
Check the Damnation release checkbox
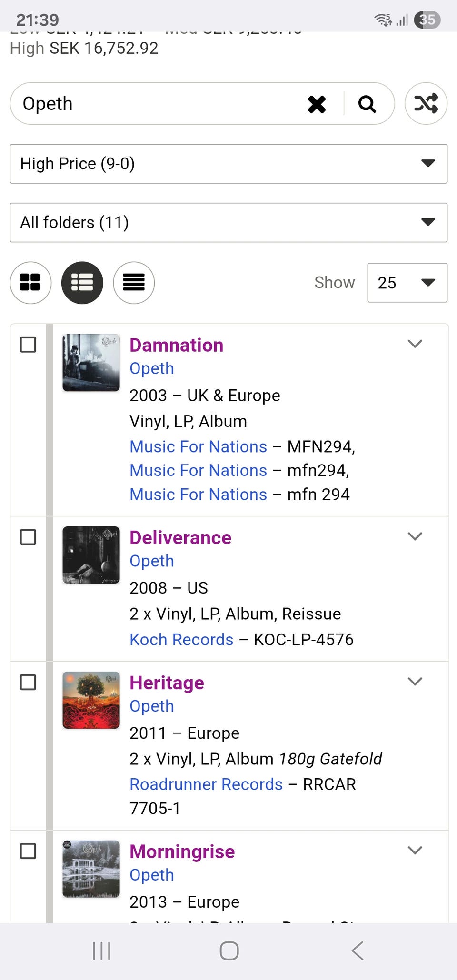[x=28, y=345]
